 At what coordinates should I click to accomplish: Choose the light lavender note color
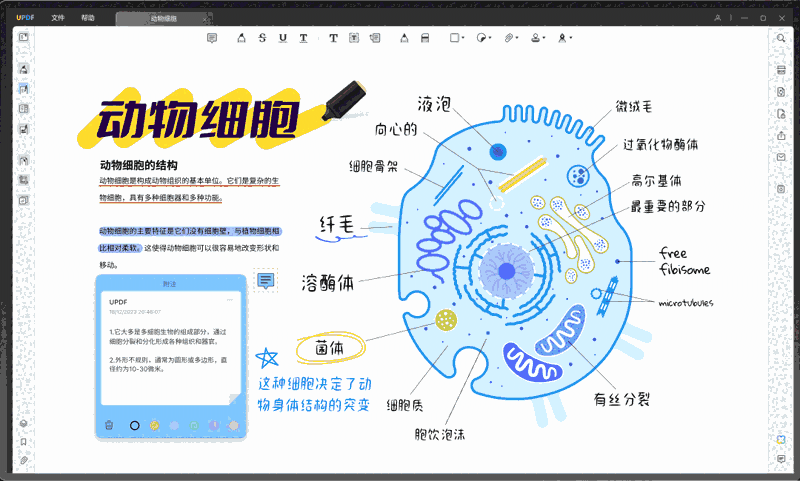(174, 425)
